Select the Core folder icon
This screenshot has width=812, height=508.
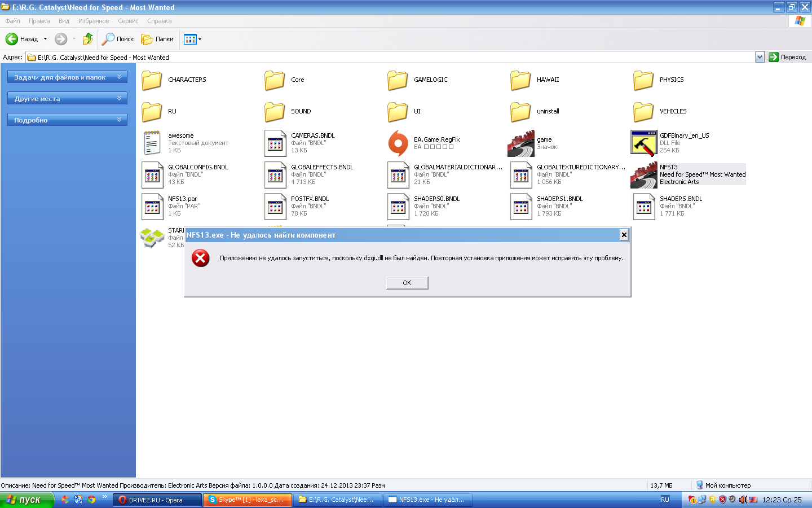(x=275, y=80)
